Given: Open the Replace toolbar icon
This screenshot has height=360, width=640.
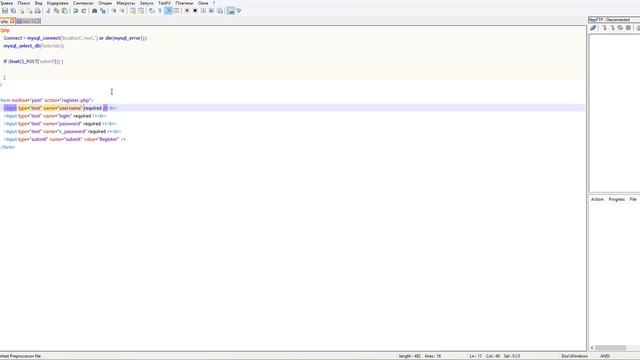Looking at the screenshot, I should (x=103, y=11).
